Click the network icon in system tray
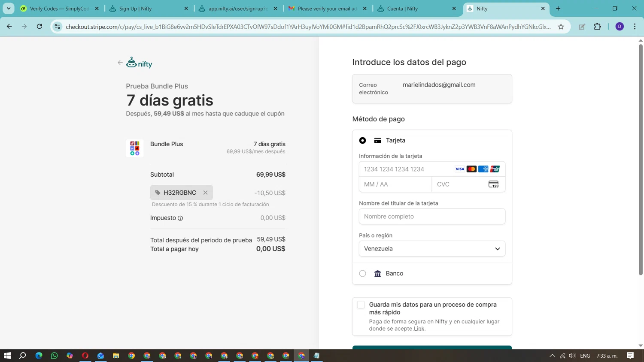644x362 pixels. tap(562, 356)
